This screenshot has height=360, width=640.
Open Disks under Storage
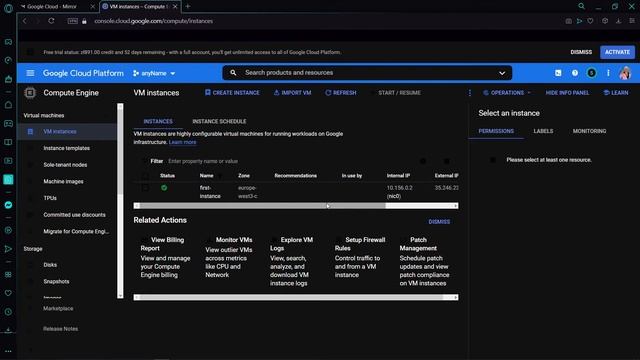pos(50,265)
